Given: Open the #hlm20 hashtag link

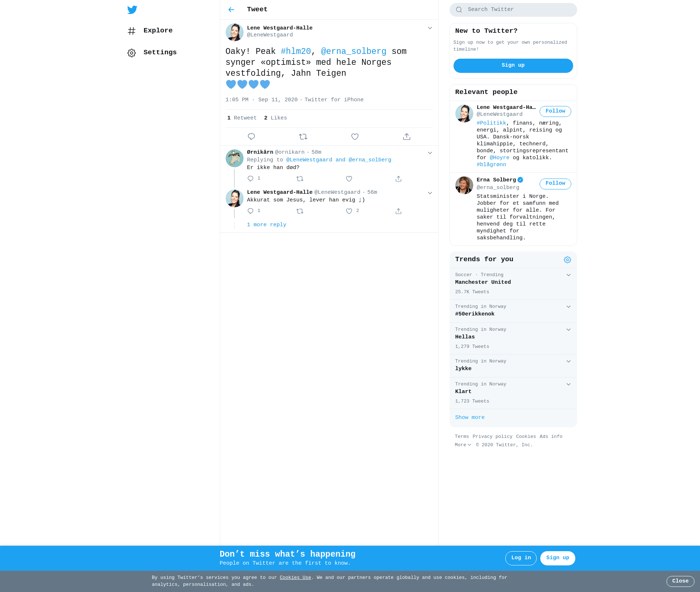Looking at the screenshot, I should (x=296, y=52).
